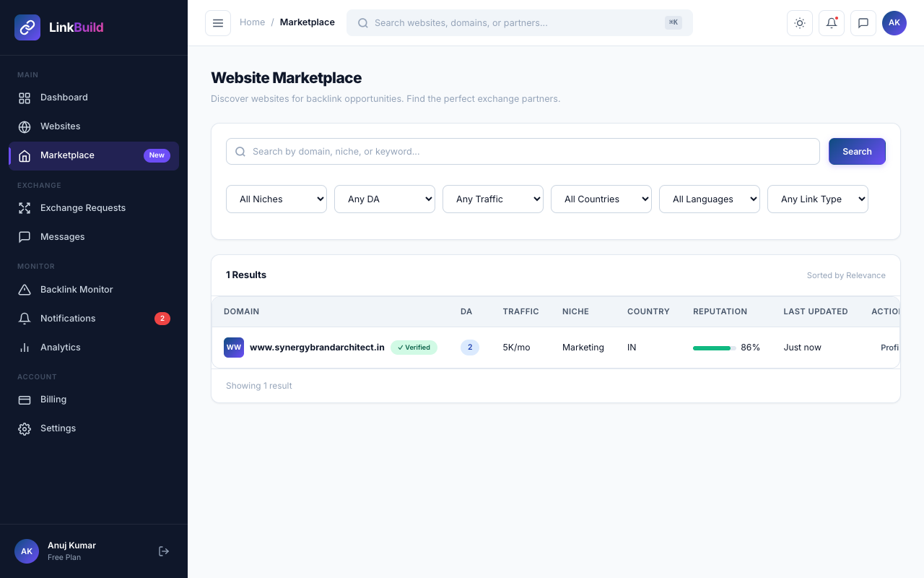
Task: Click magnifier icon in the marketplace search box
Action: tap(241, 152)
